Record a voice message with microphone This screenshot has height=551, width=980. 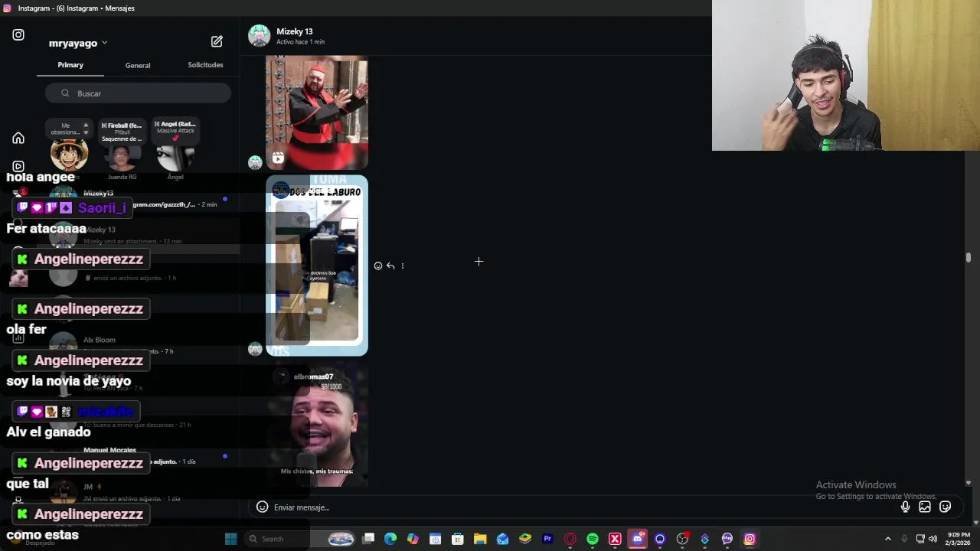coord(905,507)
